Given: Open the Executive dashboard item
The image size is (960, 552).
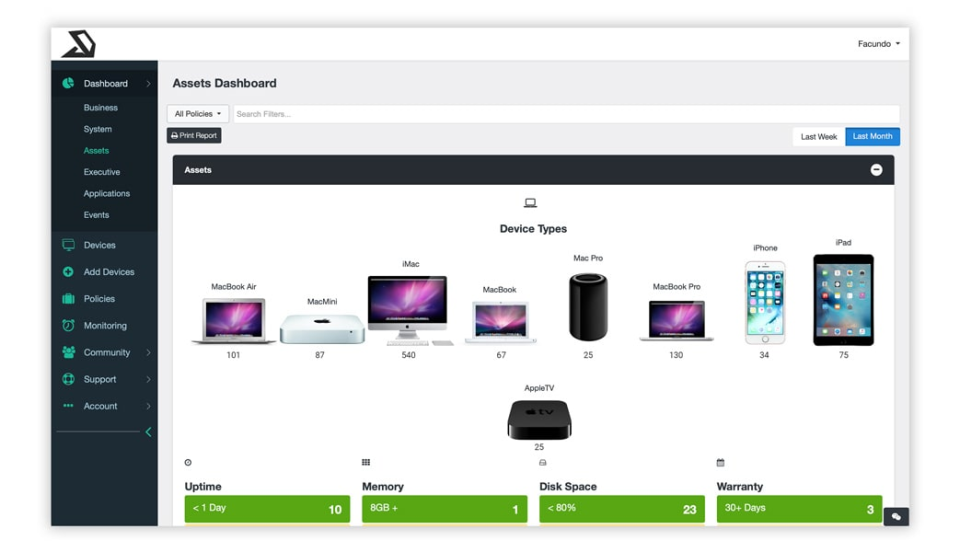Looking at the screenshot, I should (102, 172).
